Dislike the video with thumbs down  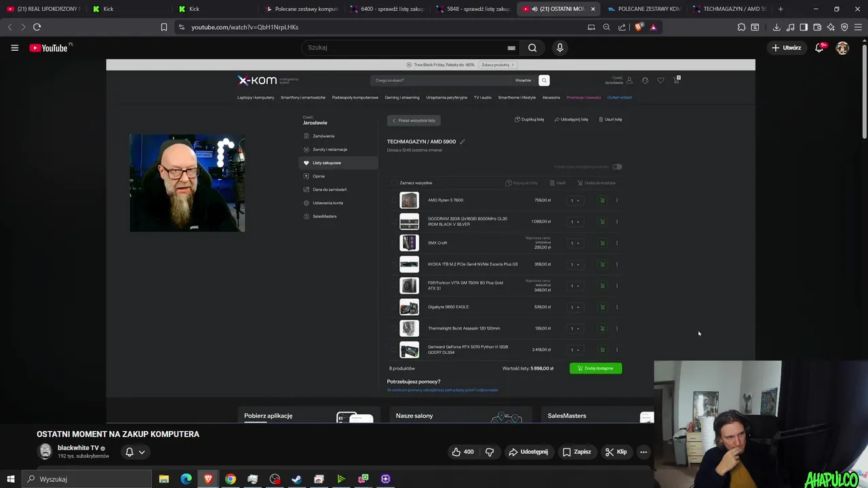tap(490, 452)
